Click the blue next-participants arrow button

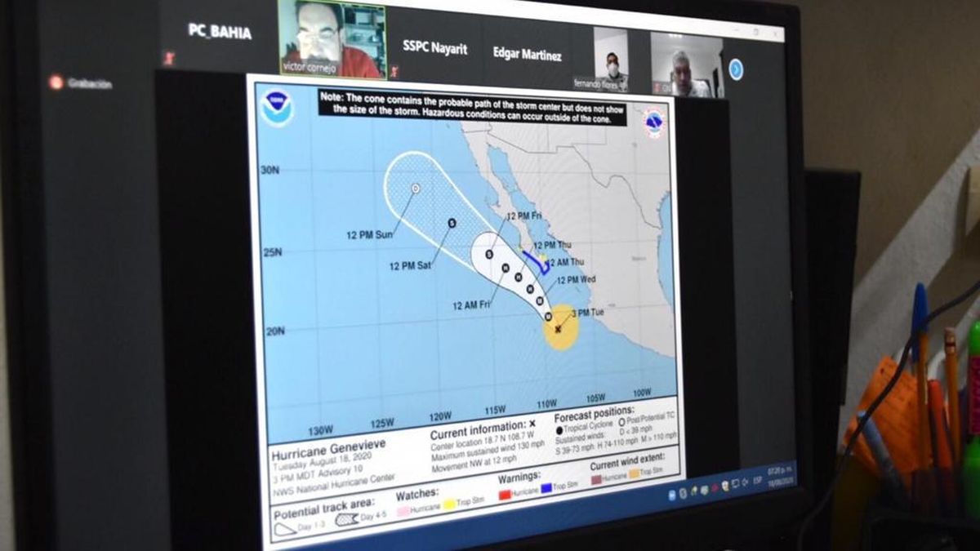[736, 69]
